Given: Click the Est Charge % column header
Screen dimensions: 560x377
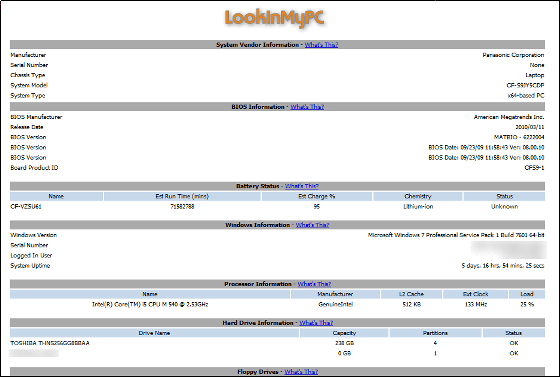Looking at the screenshot, I should point(317,196).
